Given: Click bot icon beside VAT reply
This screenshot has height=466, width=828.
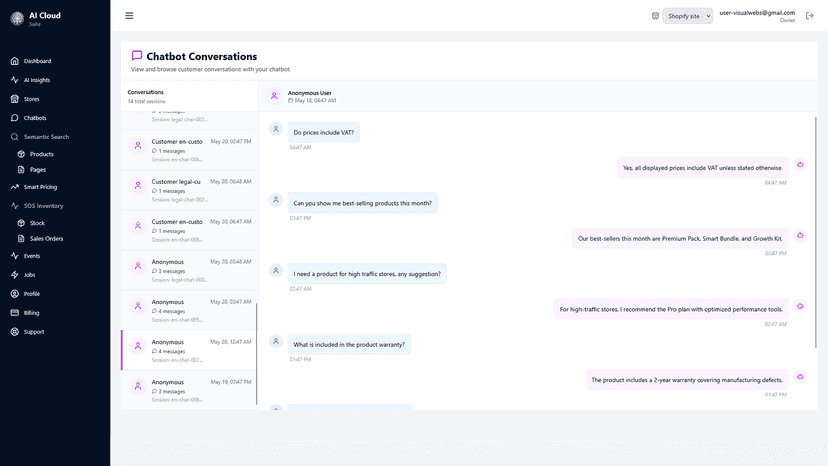Looking at the screenshot, I should coord(801,165).
